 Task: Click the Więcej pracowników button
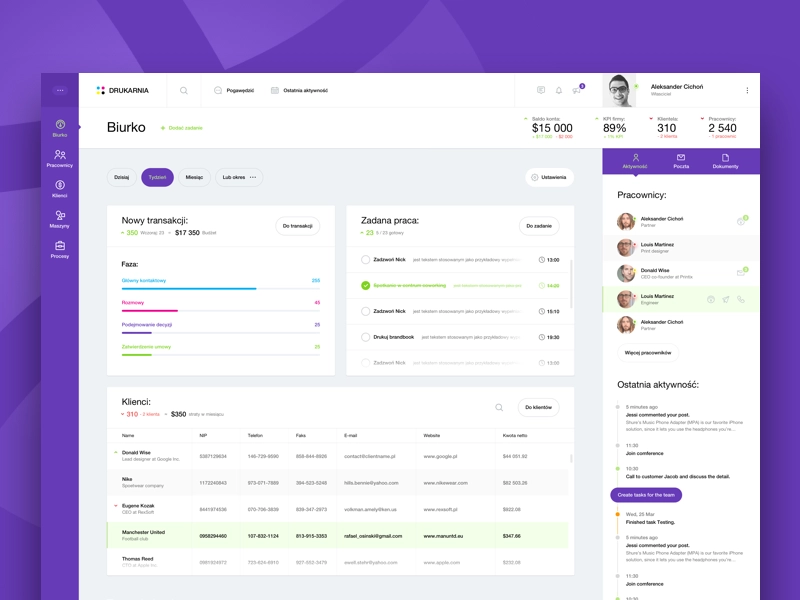648,353
